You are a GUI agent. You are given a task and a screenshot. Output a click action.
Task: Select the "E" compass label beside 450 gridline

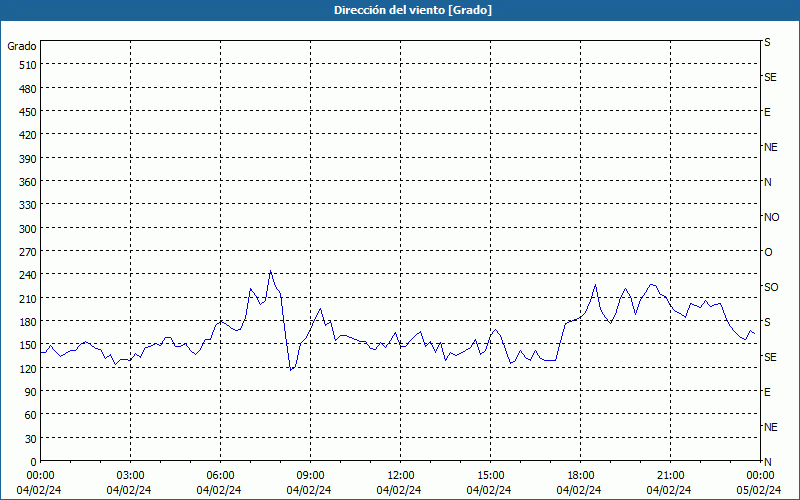(x=767, y=112)
